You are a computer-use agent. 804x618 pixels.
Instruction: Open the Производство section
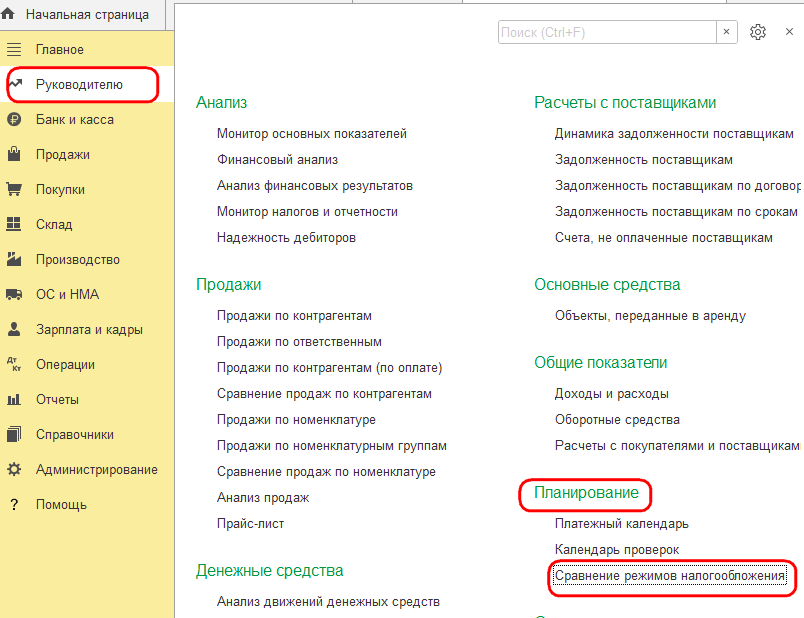pyautogui.click(x=77, y=260)
